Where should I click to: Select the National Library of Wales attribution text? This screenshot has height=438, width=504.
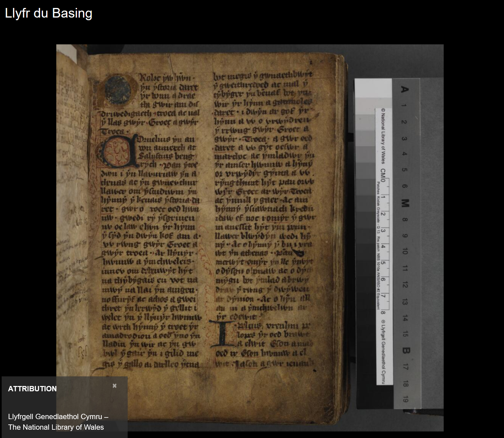coord(58,422)
